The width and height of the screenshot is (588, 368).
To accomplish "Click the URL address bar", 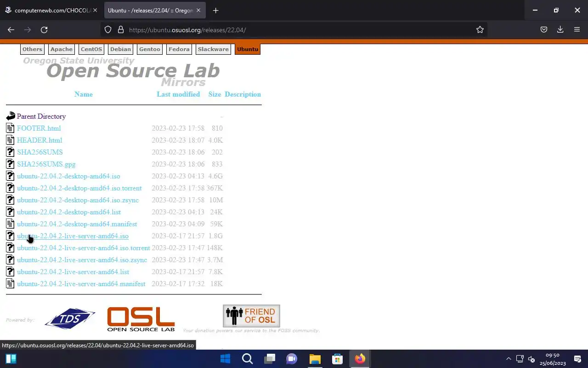I will click(x=294, y=29).
